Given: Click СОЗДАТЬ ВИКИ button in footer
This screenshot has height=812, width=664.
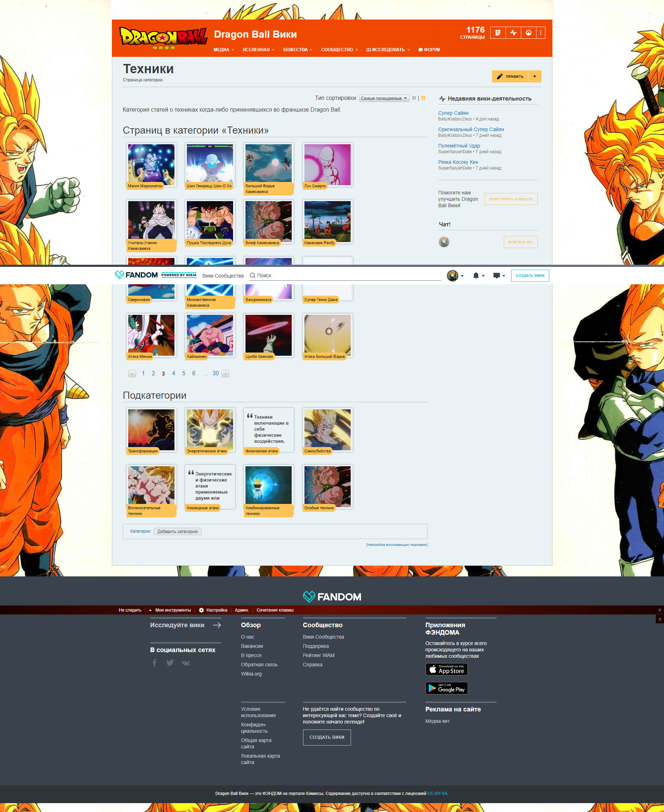Looking at the screenshot, I should (326, 737).
